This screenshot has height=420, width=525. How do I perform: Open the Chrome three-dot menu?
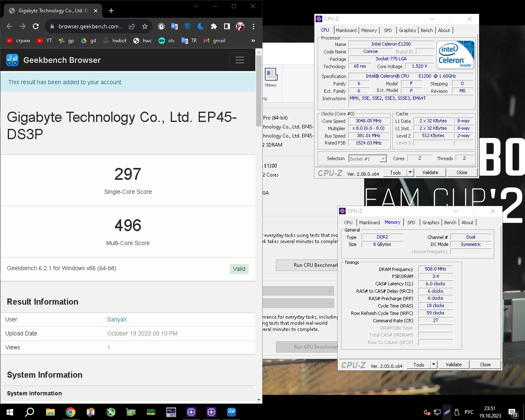click(x=253, y=26)
